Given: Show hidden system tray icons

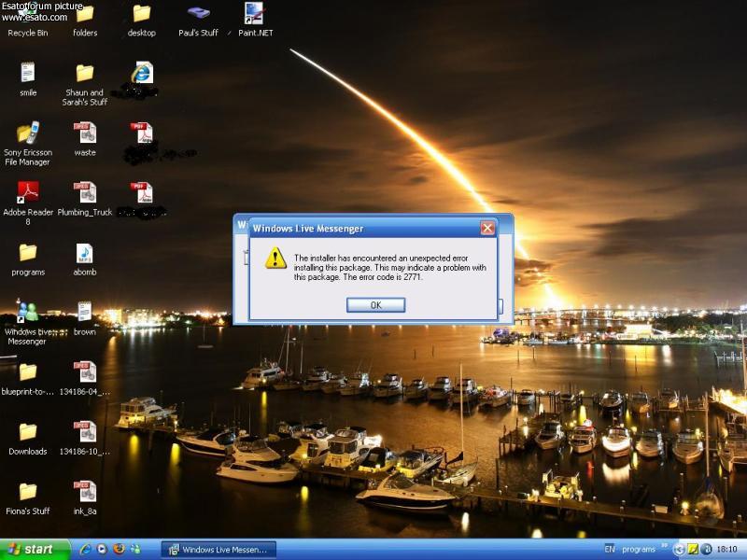Looking at the screenshot, I should point(678,550).
